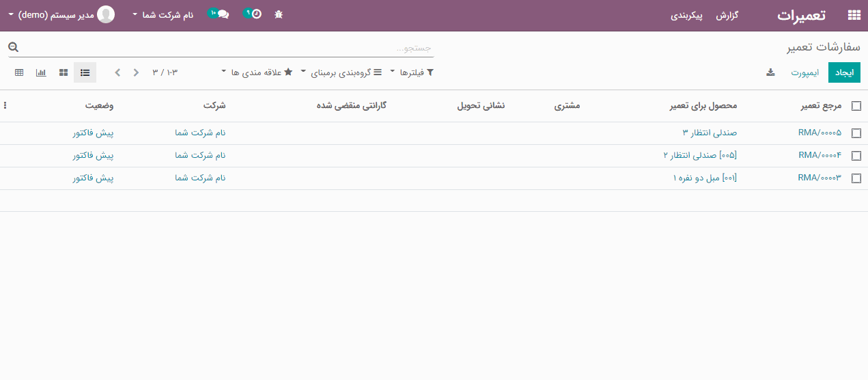
Task: Open repair order RMA/۰۰۰۰۴
Action: pos(820,156)
